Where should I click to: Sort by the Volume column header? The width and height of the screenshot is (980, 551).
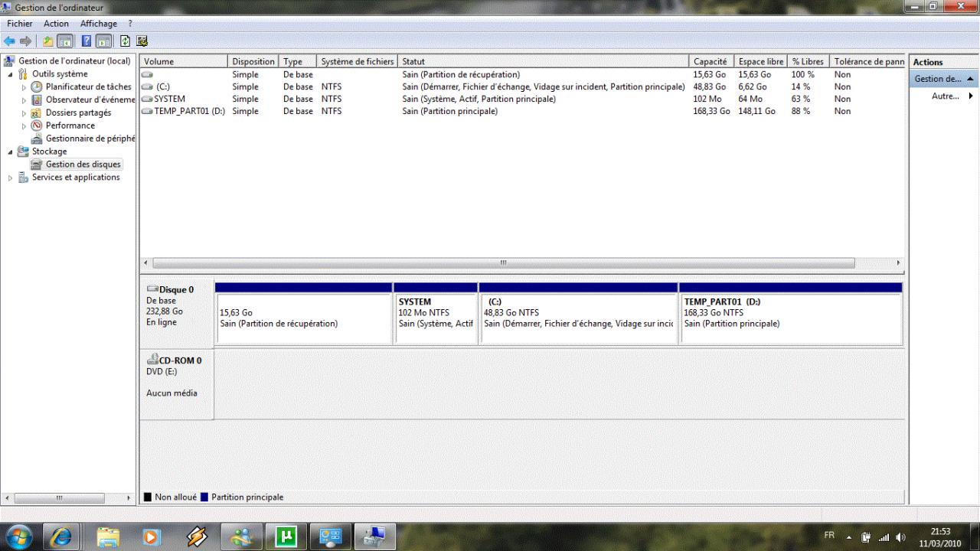pyautogui.click(x=184, y=62)
